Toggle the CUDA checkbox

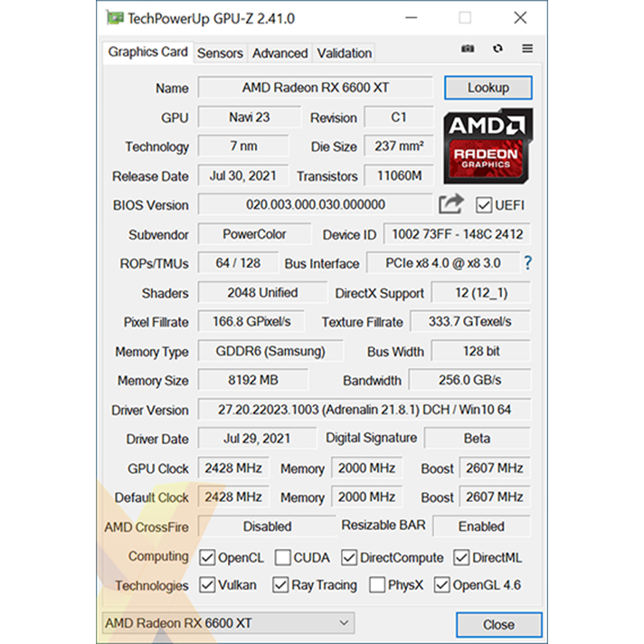(x=283, y=557)
